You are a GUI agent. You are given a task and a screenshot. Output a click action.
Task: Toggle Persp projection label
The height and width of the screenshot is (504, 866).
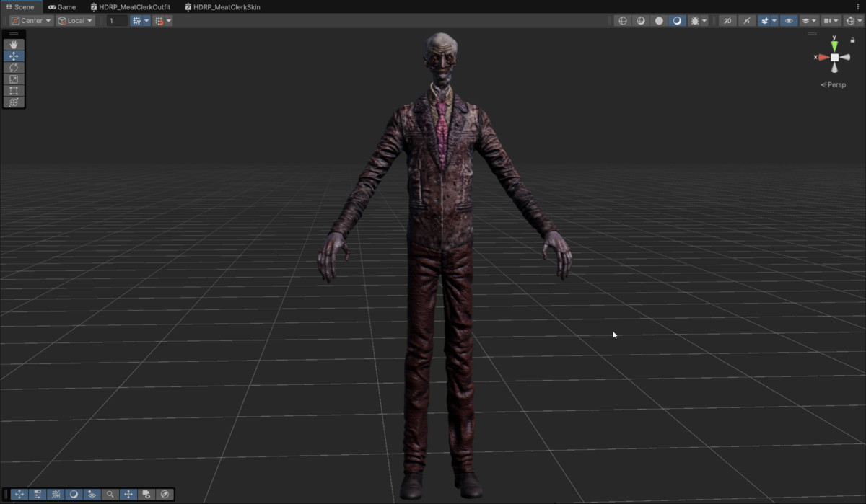834,85
